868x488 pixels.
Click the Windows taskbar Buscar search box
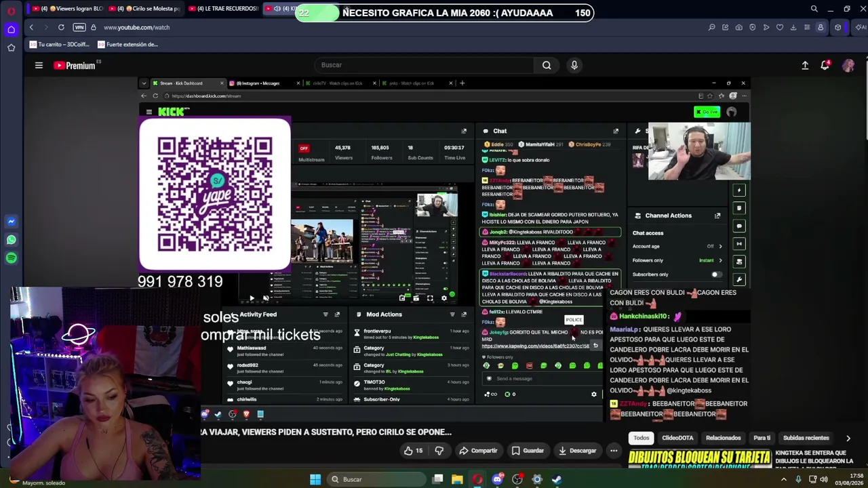tap(375, 479)
